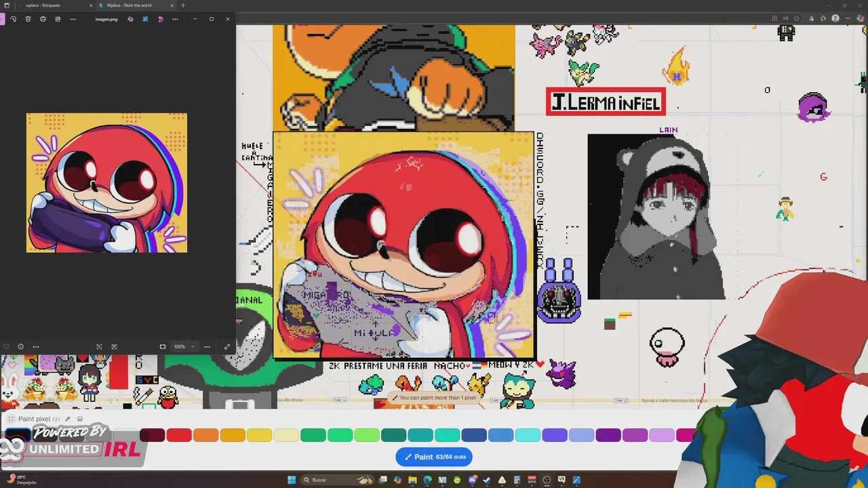Select the indigo color swatch
Image resolution: width=868 pixels, height=488 pixels.
tap(555, 435)
